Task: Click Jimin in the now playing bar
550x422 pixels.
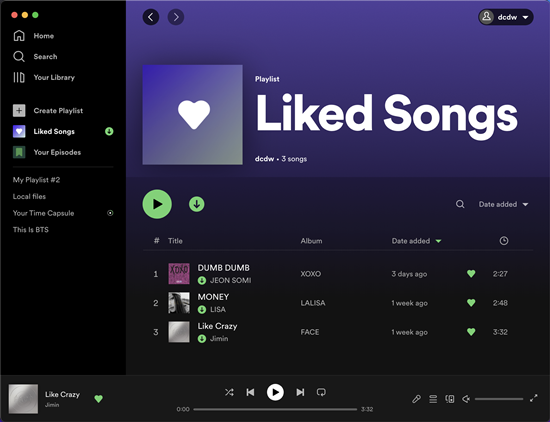Action: point(52,405)
